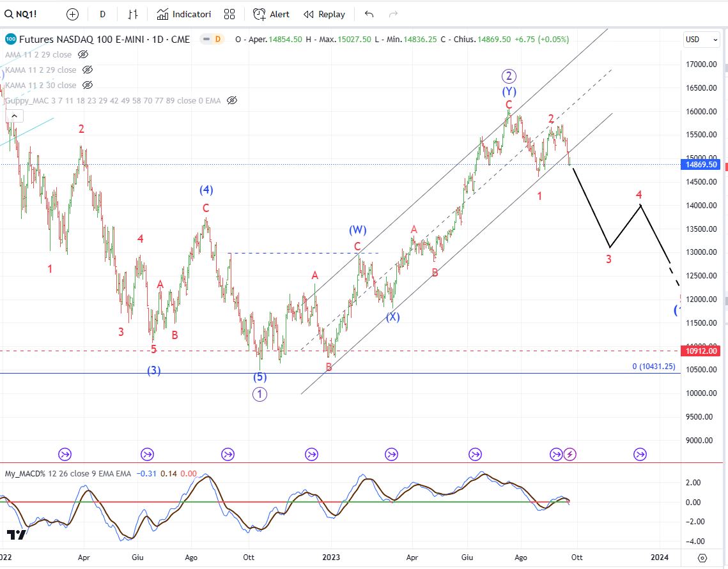Click the 17000.00 price scale label
Viewport: 728px width, 569px height.
coord(701,64)
